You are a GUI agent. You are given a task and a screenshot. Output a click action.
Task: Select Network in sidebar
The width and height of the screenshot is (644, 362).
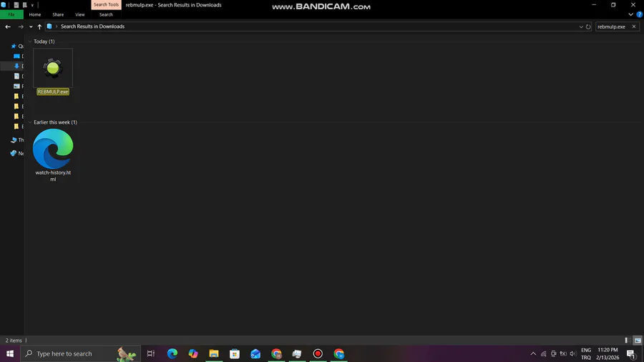click(x=17, y=153)
